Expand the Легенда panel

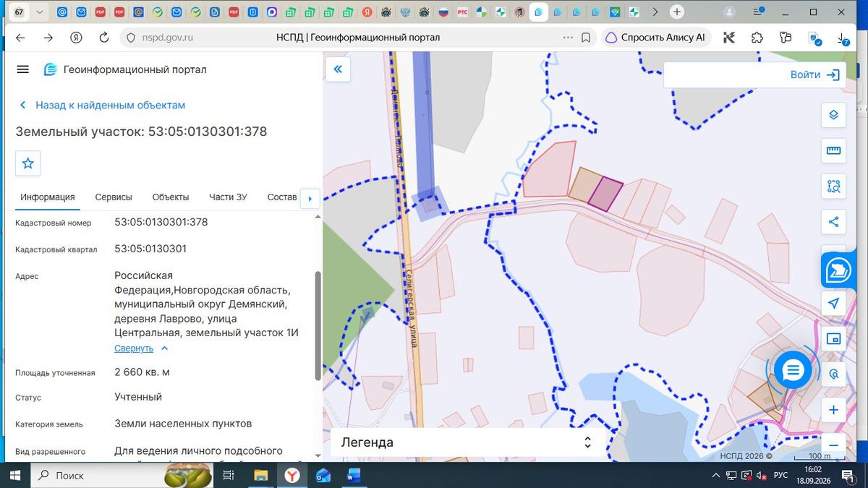469,442
